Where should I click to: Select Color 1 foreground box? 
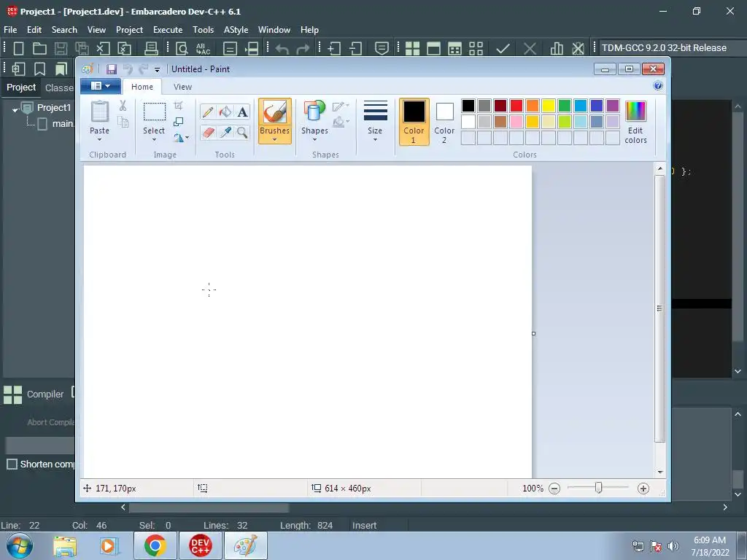tap(414, 122)
